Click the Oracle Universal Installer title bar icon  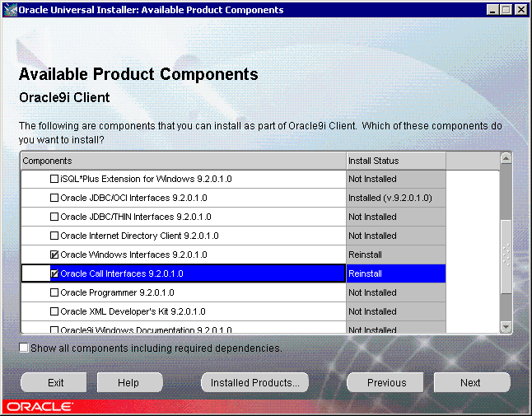[10, 10]
